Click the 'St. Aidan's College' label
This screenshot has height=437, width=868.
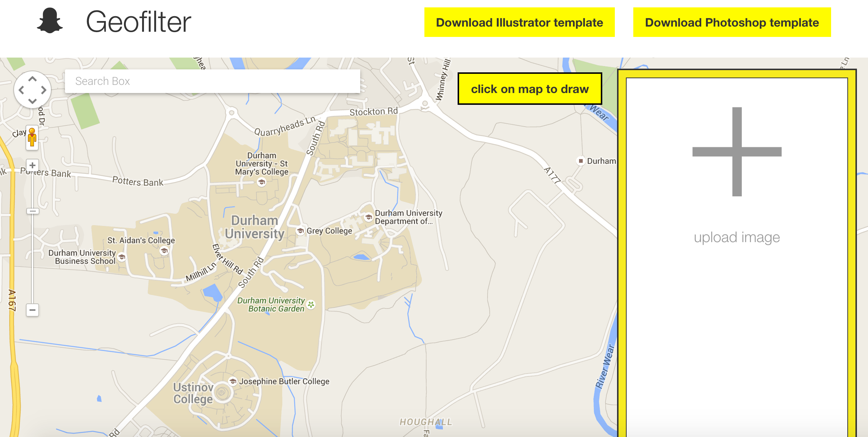point(141,240)
